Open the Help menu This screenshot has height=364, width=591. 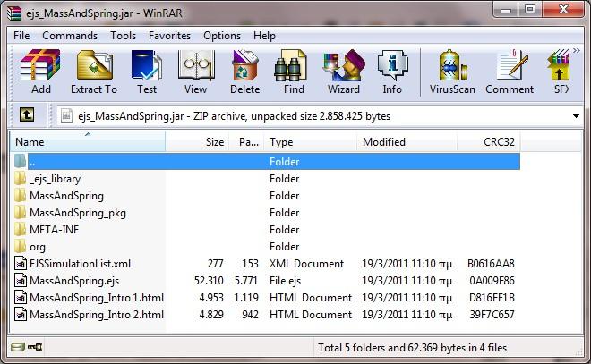[264, 36]
